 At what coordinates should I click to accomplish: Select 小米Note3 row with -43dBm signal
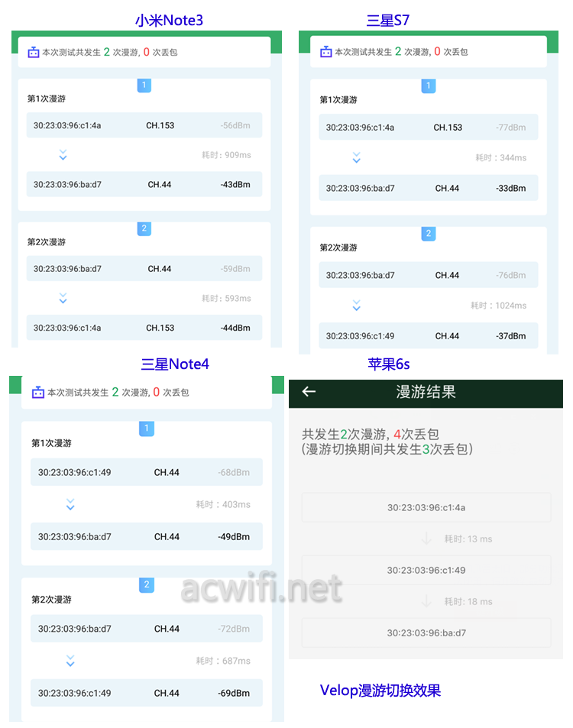pyautogui.click(x=144, y=184)
